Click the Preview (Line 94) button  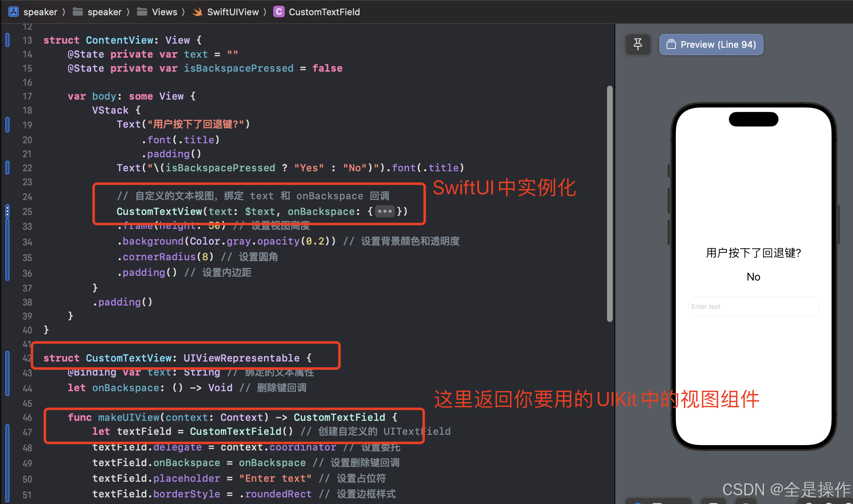click(x=711, y=44)
